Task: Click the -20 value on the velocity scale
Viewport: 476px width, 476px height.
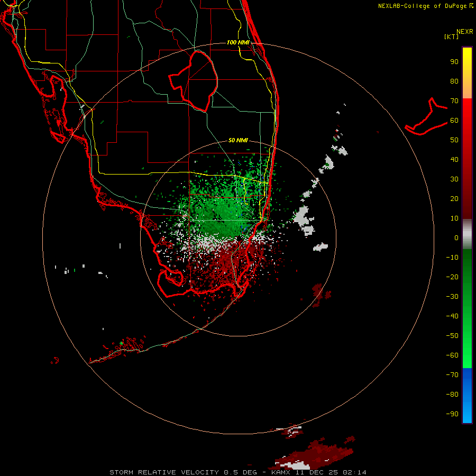Action: pyautogui.click(x=452, y=277)
